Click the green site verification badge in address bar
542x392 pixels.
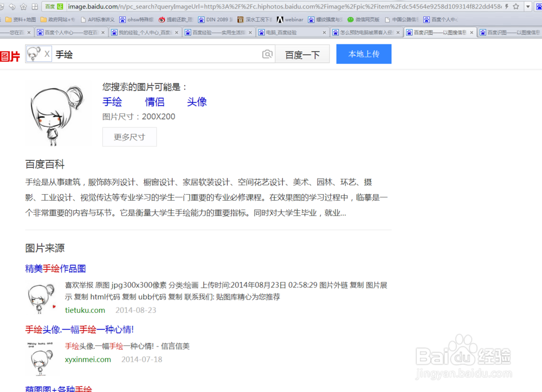click(54, 6)
